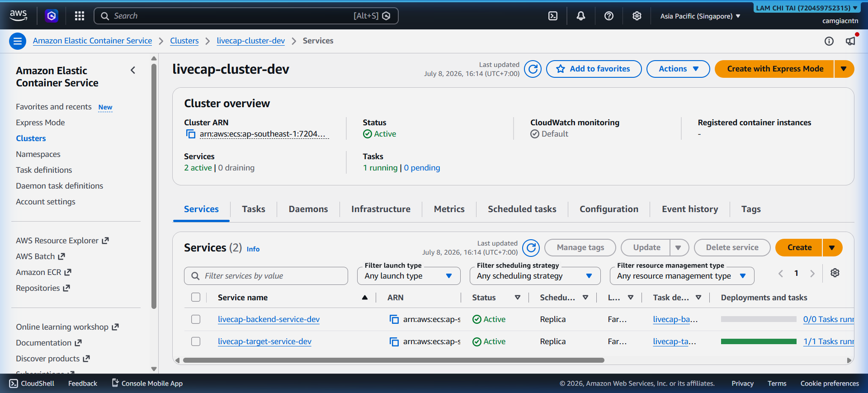The height and width of the screenshot is (393, 868).
Task: Click the grey backend service deployment progress bar
Action: point(759,319)
